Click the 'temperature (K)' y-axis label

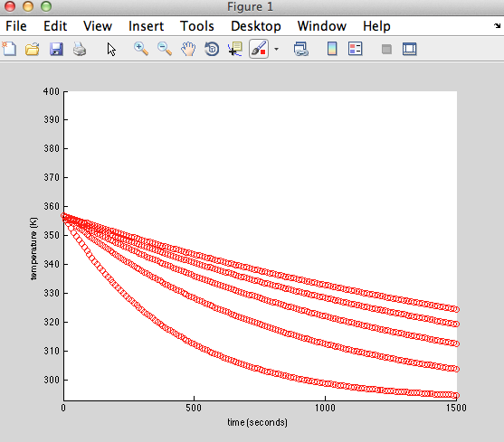(x=33, y=249)
